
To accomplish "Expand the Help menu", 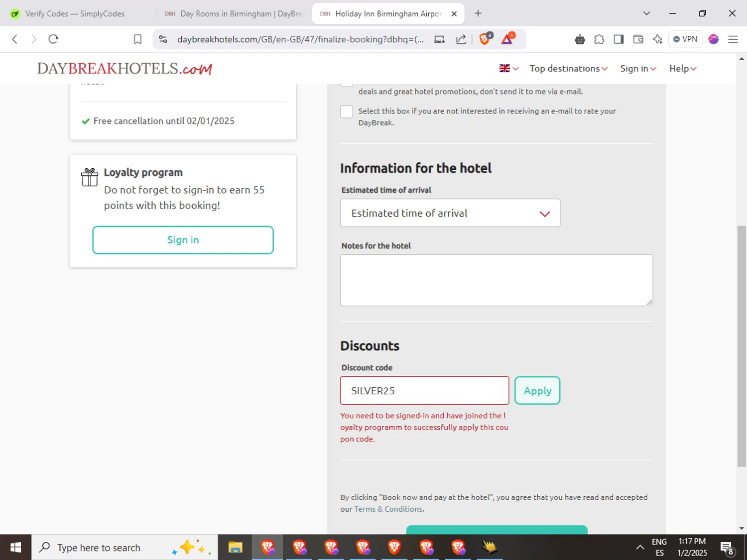I will click(682, 68).
